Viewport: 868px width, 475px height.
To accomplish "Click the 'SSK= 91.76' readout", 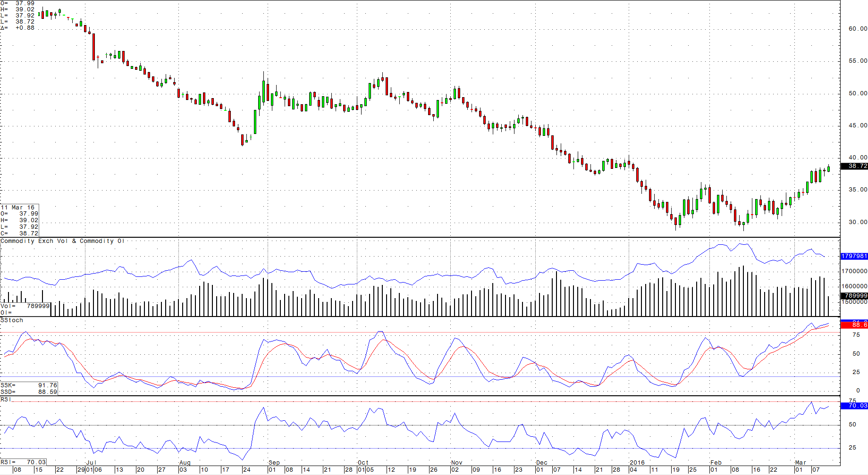I will point(29,385).
